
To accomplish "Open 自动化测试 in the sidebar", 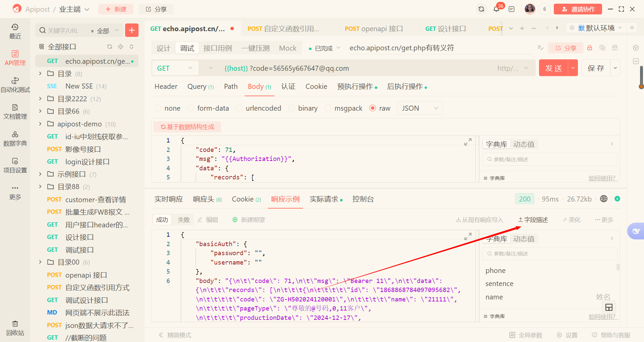I will pyautogui.click(x=15, y=85).
